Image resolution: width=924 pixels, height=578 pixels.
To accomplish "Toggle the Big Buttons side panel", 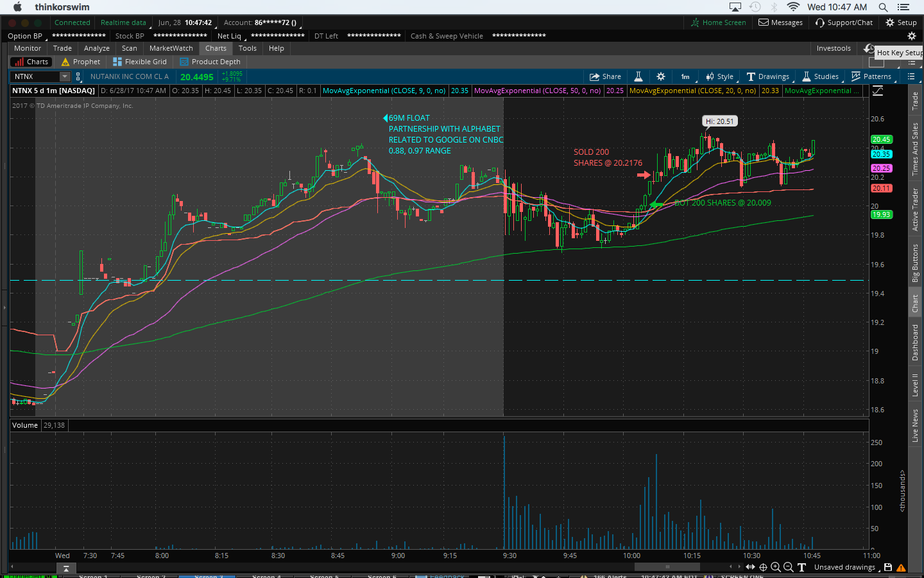I will [916, 263].
